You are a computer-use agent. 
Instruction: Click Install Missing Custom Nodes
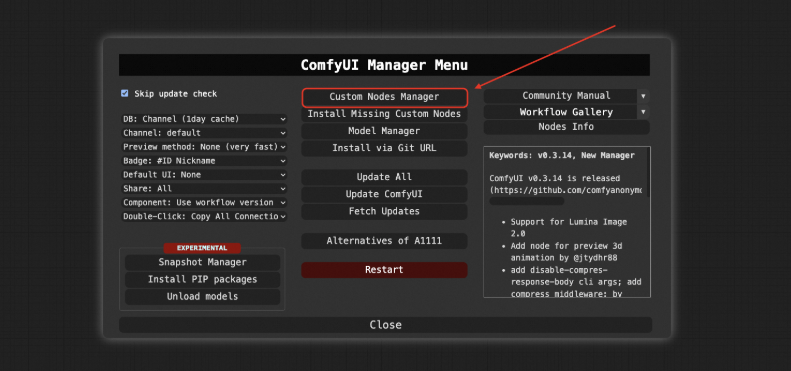(x=384, y=114)
